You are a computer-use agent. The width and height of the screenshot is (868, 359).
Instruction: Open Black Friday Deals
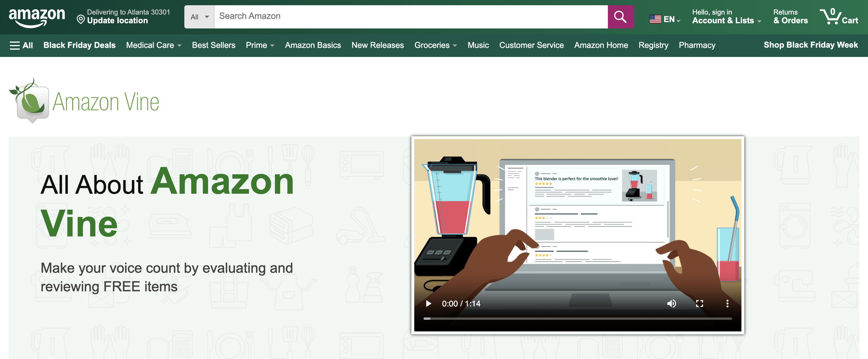point(80,45)
